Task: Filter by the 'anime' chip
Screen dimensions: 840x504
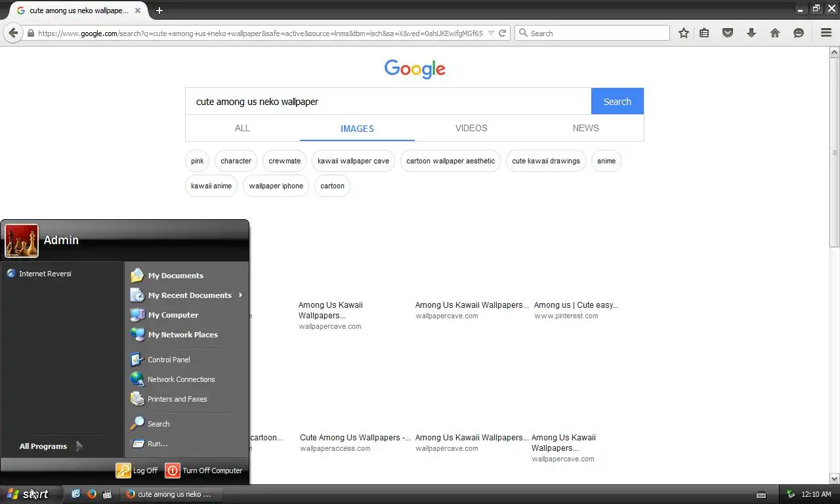Action: click(606, 161)
